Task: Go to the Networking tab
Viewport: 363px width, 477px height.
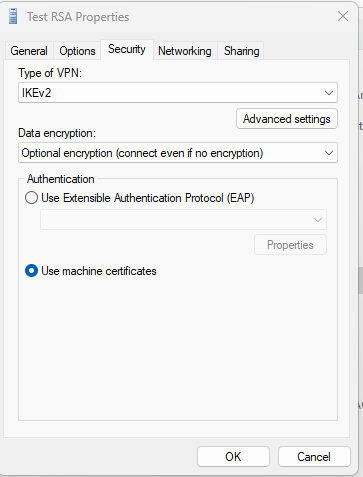Action: [185, 51]
